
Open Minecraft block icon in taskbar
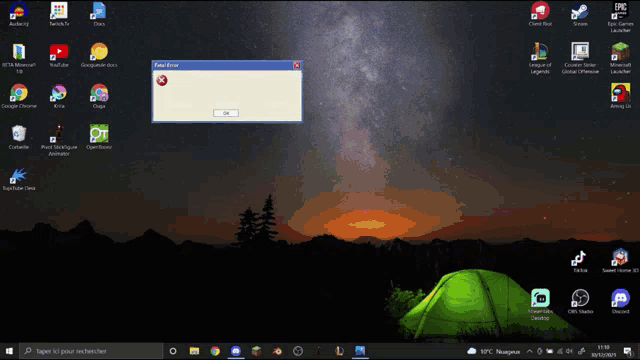click(256, 351)
